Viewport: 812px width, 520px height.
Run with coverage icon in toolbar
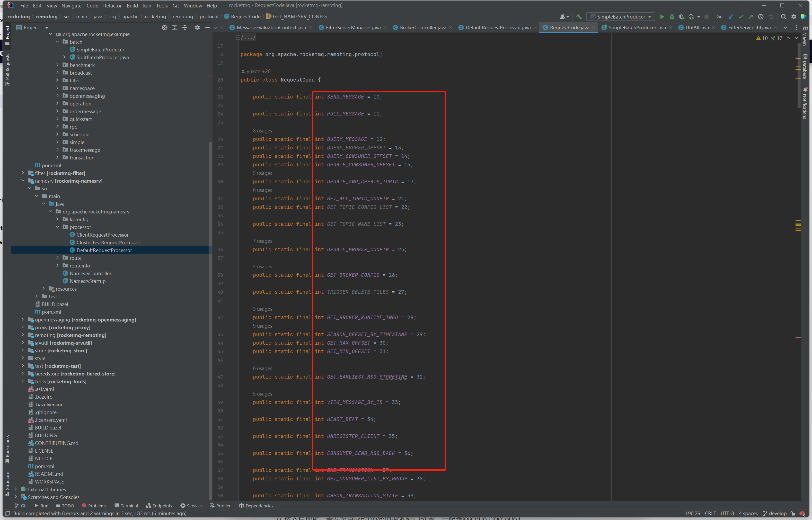click(x=682, y=16)
